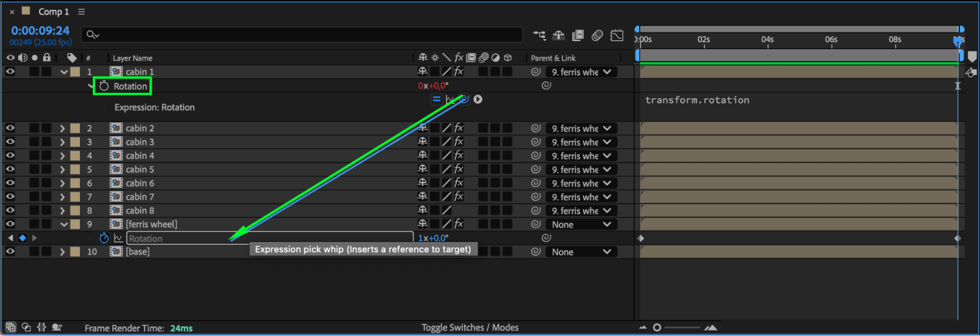Screen dimensions: 980x336
Task: Go to previous keyframe arrow
Action: (10, 238)
